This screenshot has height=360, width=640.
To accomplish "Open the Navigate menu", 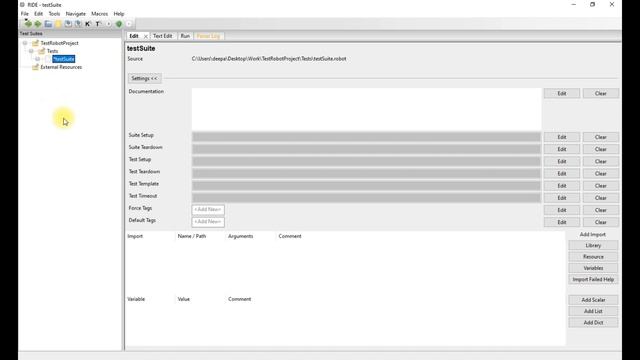I will click(x=76, y=14).
